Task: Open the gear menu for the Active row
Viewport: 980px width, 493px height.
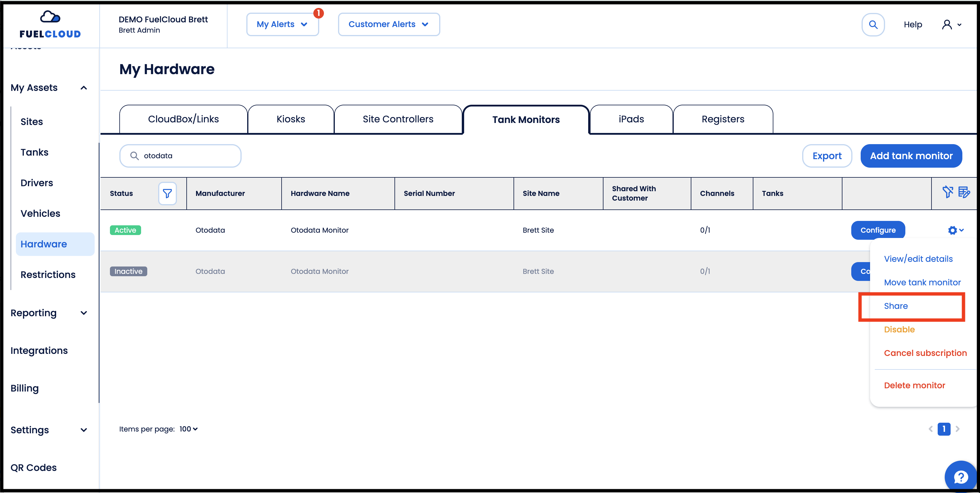Action: [x=956, y=230]
